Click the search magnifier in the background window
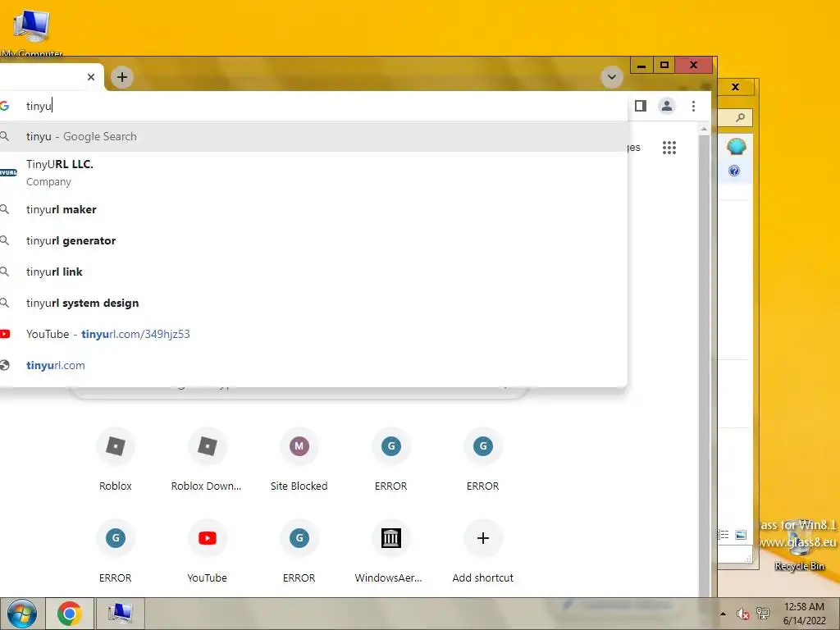 (740, 117)
